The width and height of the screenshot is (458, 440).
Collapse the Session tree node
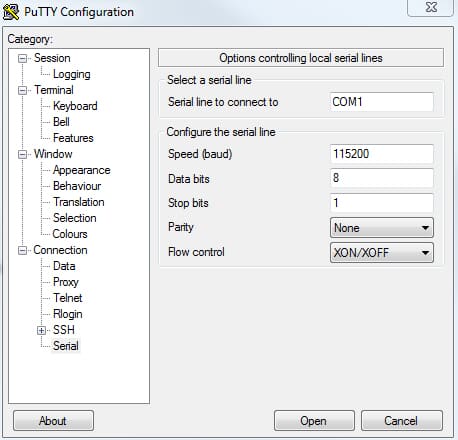(x=22, y=59)
